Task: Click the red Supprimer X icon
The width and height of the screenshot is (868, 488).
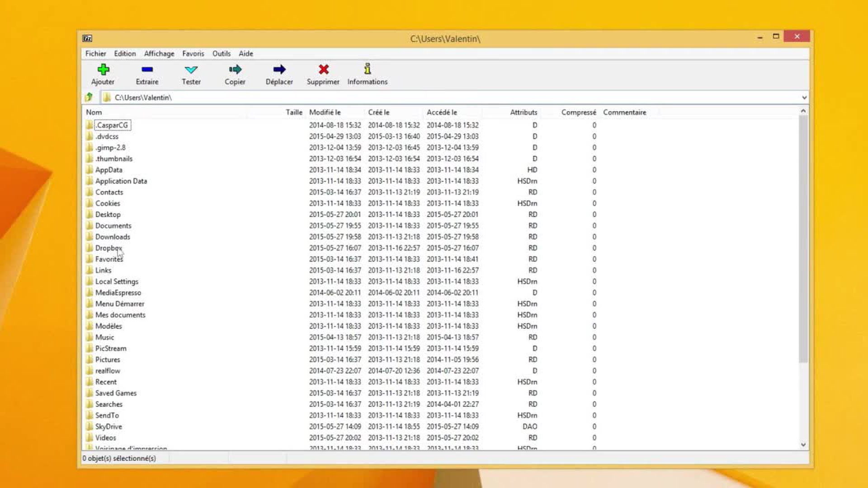Action: (x=323, y=70)
